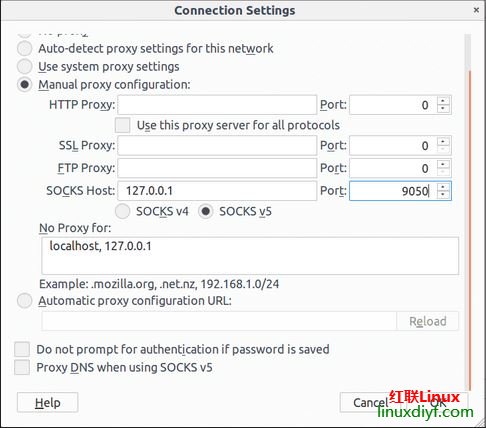Choose Automatic proxy configuration URL option

25,301
